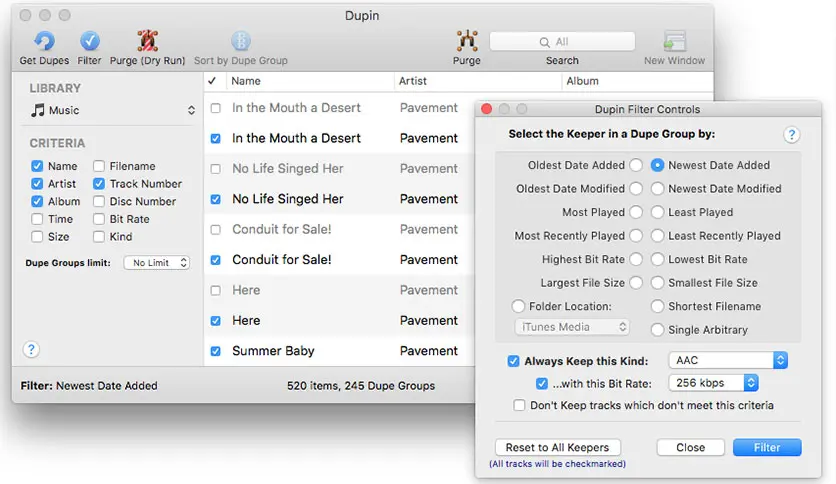This screenshot has height=484, width=836.
Task: Click the Get Dupes toolbar icon
Action: (44, 42)
